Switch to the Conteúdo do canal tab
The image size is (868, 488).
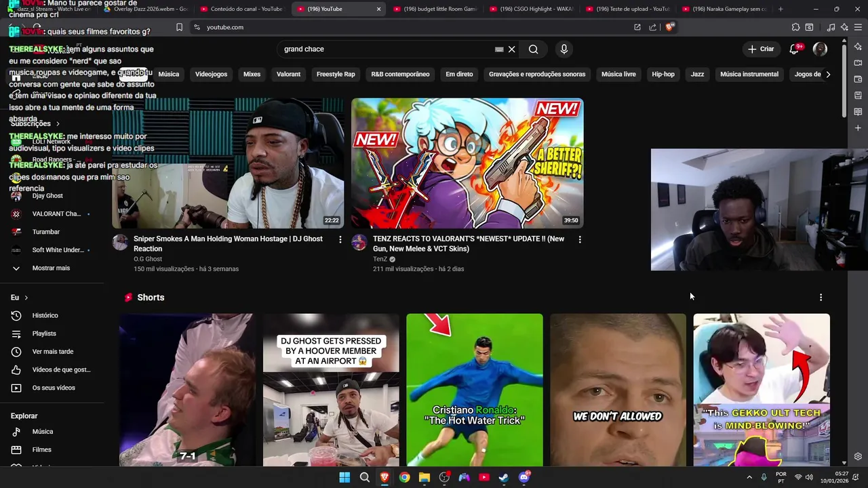pyautogui.click(x=242, y=9)
